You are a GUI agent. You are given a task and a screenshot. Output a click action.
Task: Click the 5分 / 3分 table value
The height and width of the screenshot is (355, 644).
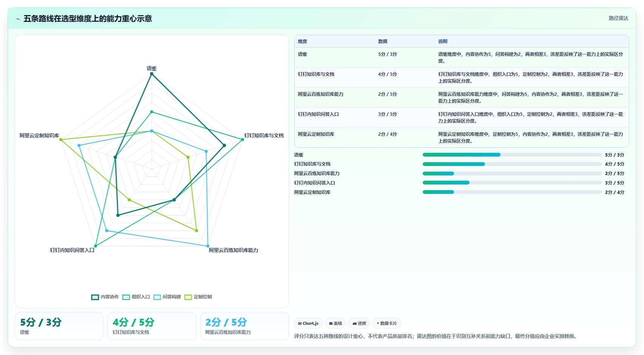[x=388, y=54]
